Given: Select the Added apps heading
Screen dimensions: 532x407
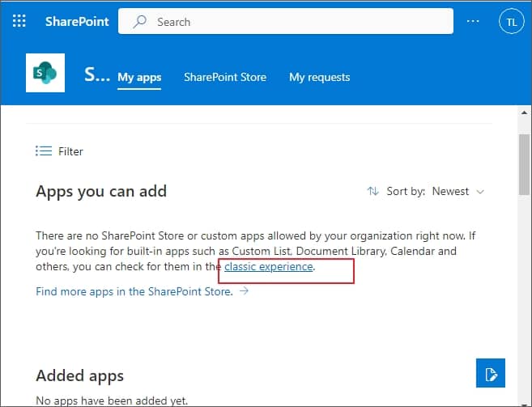Looking at the screenshot, I should (x=79, y=375).
